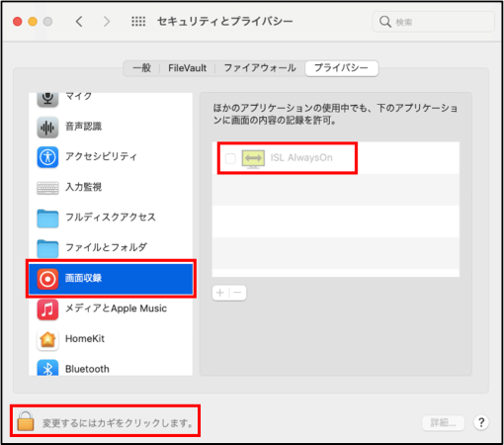Screen dimensions: 504x445
Task: Show all preferences grid icon
Action: (x=138, y=22)
